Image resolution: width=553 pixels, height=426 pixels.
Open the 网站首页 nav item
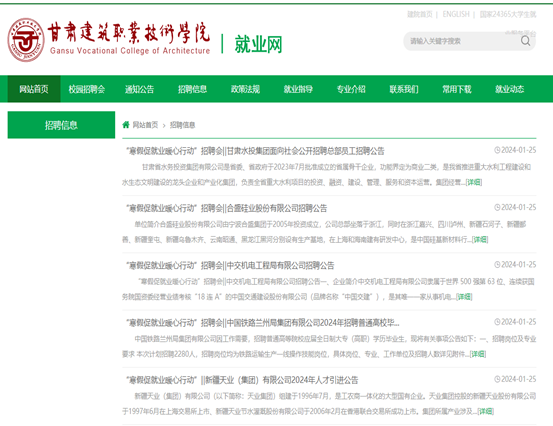tap(34, 89)
